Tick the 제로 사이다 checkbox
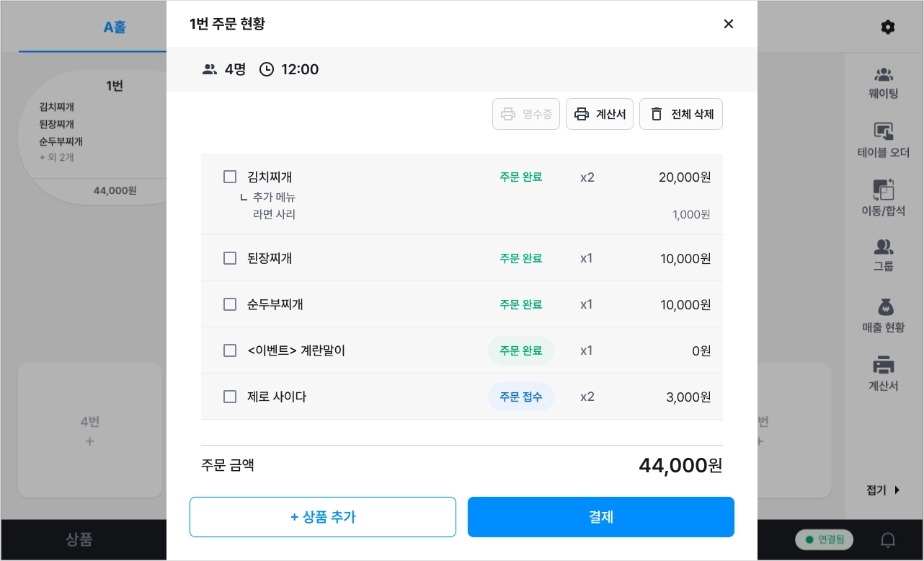 tap(230, 397)
